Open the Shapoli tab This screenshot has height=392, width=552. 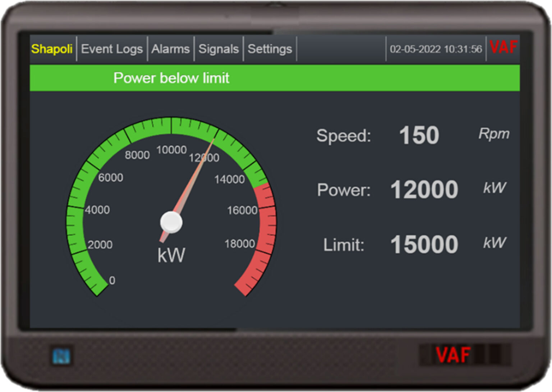click(52, 49)
